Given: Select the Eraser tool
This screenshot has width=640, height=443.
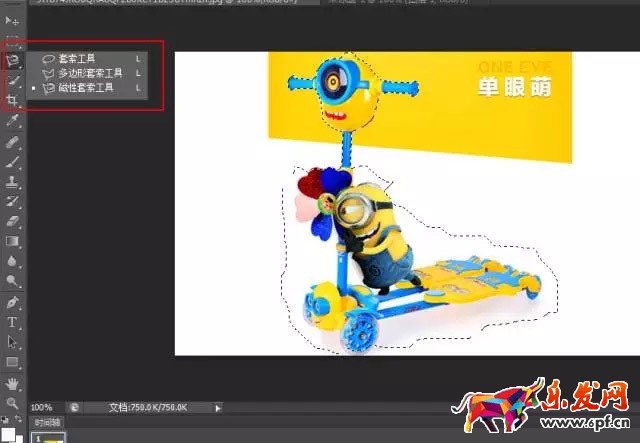Looking at the screenshot, I should coord(13,221).
